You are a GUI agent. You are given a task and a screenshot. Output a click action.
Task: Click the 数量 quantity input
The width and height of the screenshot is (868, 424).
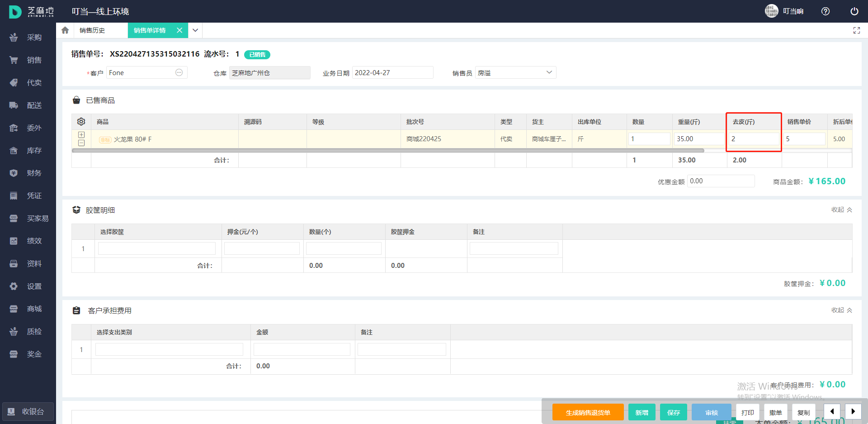649,139
